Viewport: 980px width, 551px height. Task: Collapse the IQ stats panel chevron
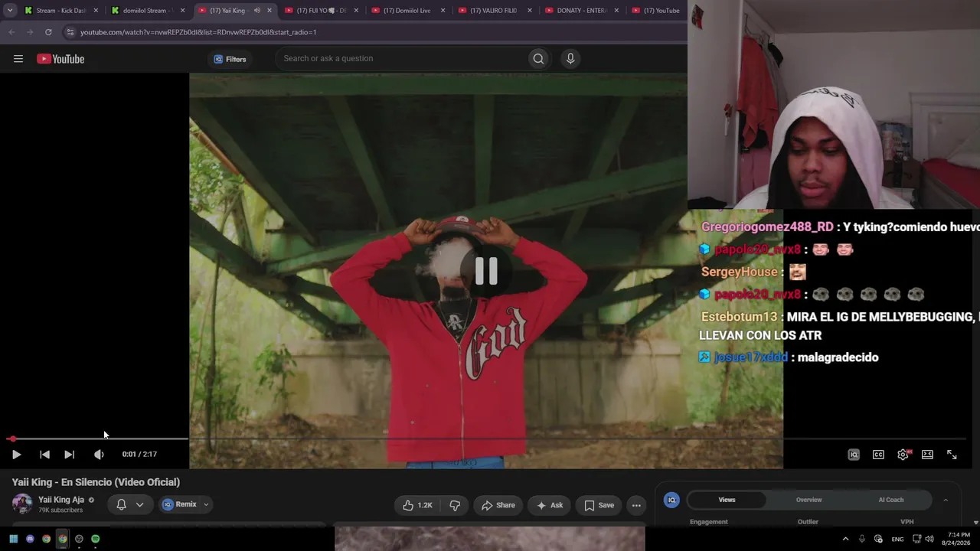946,500
